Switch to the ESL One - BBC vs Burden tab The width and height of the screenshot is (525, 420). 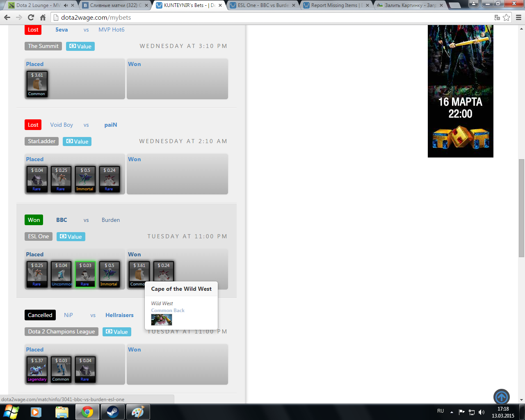tap(262, 5)
